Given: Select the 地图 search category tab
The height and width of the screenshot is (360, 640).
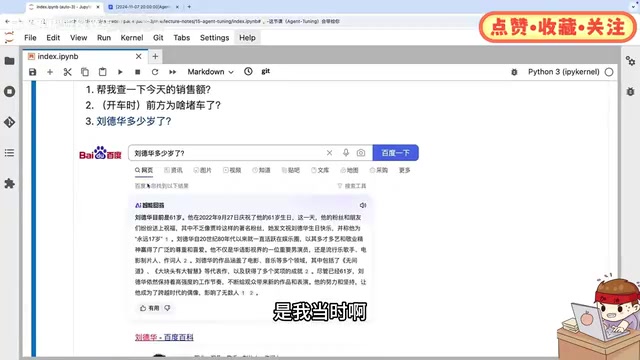Looking at the screenshot, I should (x=349, y=170).
